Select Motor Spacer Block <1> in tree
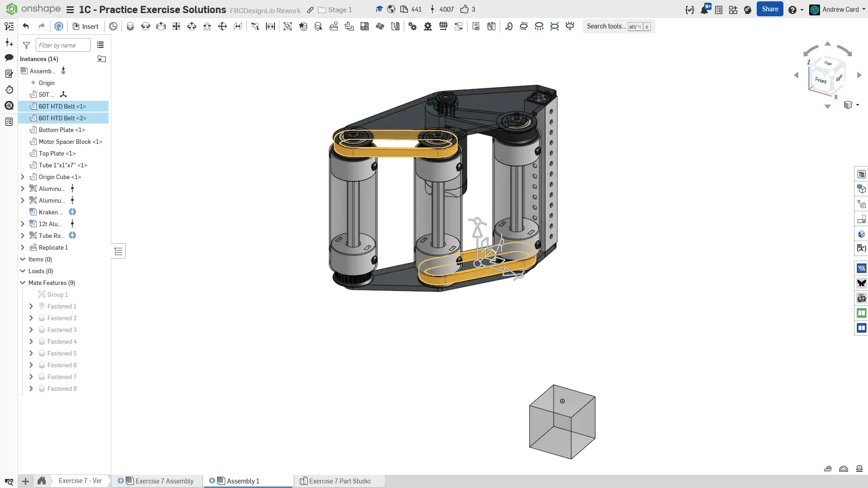This screenshot has height=488, width=868. point(70,142)
